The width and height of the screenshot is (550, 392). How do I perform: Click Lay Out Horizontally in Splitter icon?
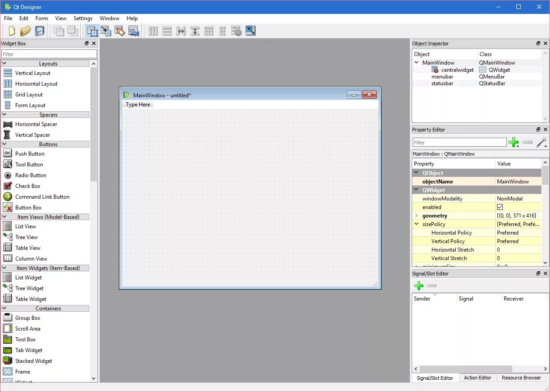[181, 31]
